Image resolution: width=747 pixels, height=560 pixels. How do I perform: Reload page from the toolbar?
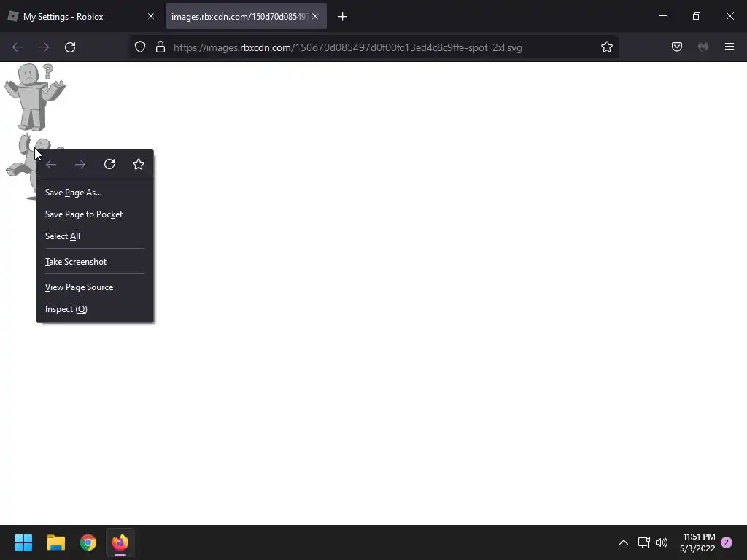click(x=70, y=47)
